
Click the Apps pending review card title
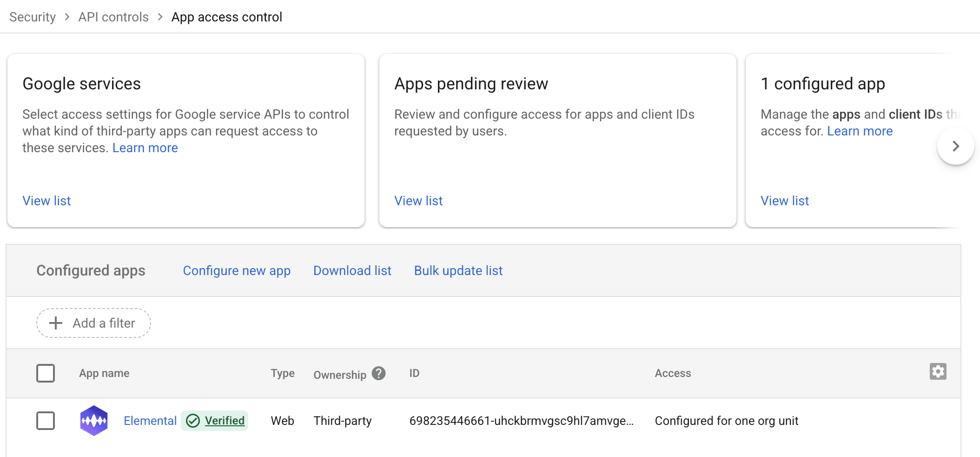click(x=471, y=84)
